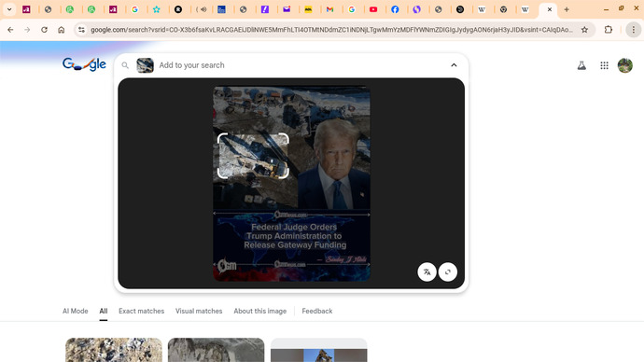
Task: Translate text in the image
Action: click(427, 271)
